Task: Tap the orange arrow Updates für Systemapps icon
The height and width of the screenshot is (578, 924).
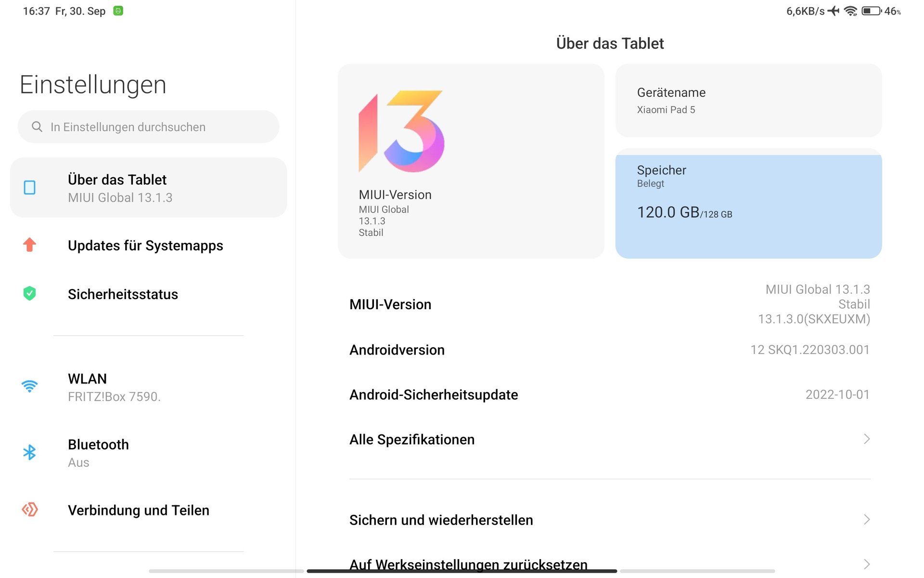Action: pyautogui.click(x=30, y=245)
